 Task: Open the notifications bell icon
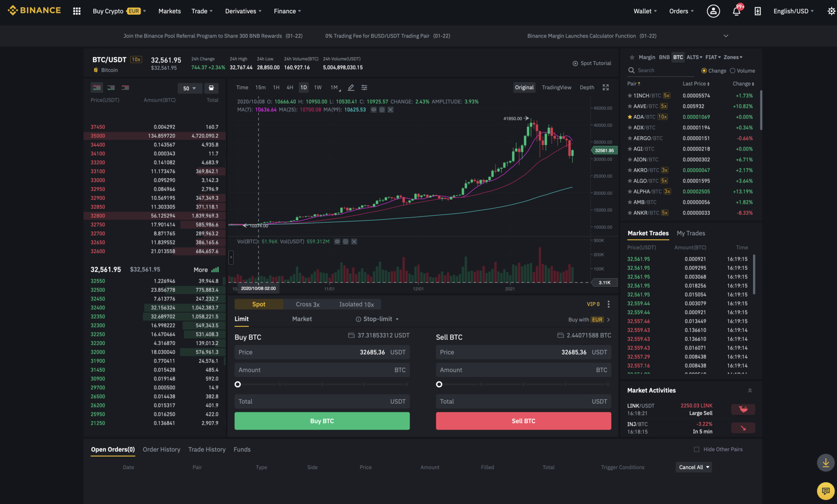(x=736, y=11)
